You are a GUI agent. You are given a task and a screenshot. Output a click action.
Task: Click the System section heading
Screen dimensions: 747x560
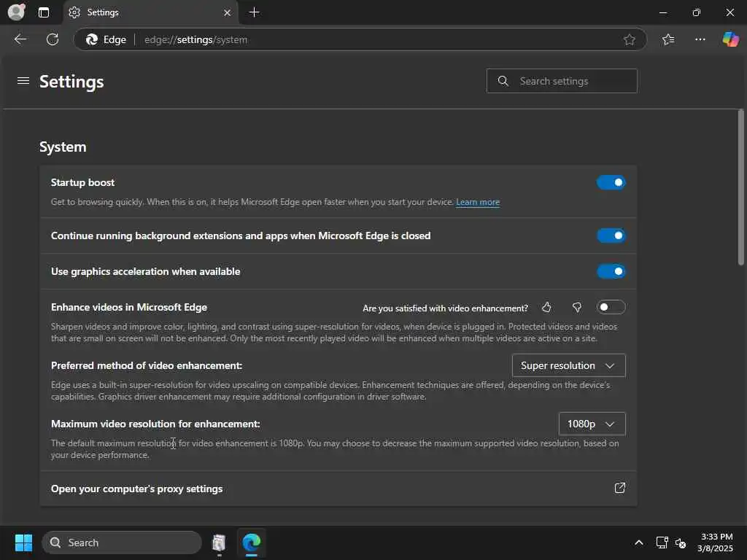[63, 147]
